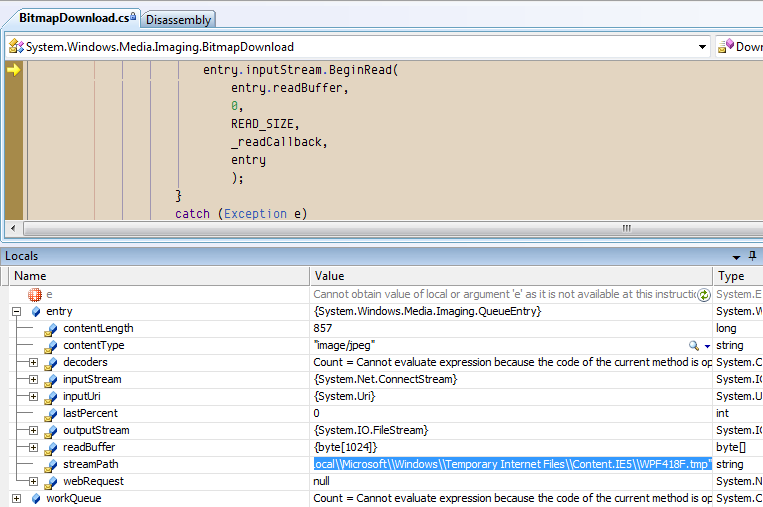Open the visualizer dropdown arrow for contentType
The image size is (763, 507).
pyautogui.click(x=707, y=345)
